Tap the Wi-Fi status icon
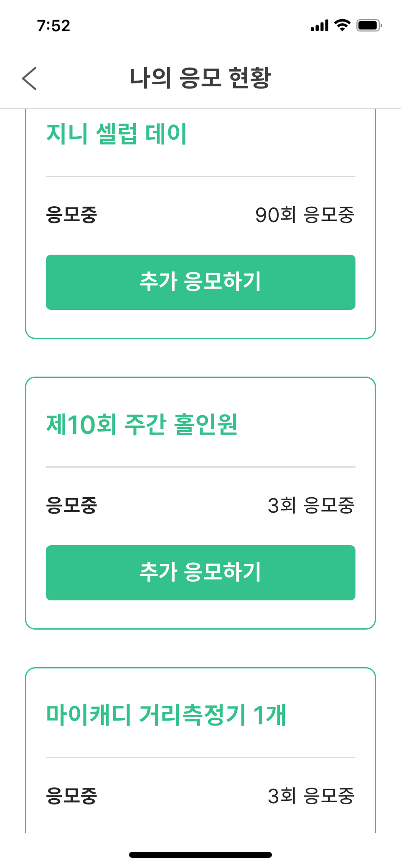The width and height of the screenshot is (401, 868). point(343,25)
